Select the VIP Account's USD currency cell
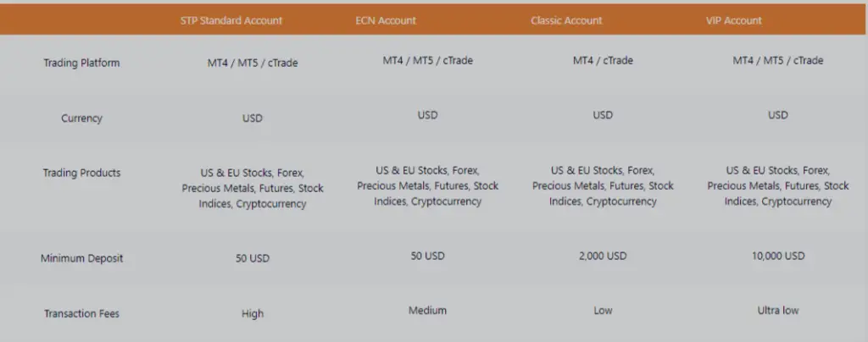Screen dimensions: 868x342 click(777, 115)
